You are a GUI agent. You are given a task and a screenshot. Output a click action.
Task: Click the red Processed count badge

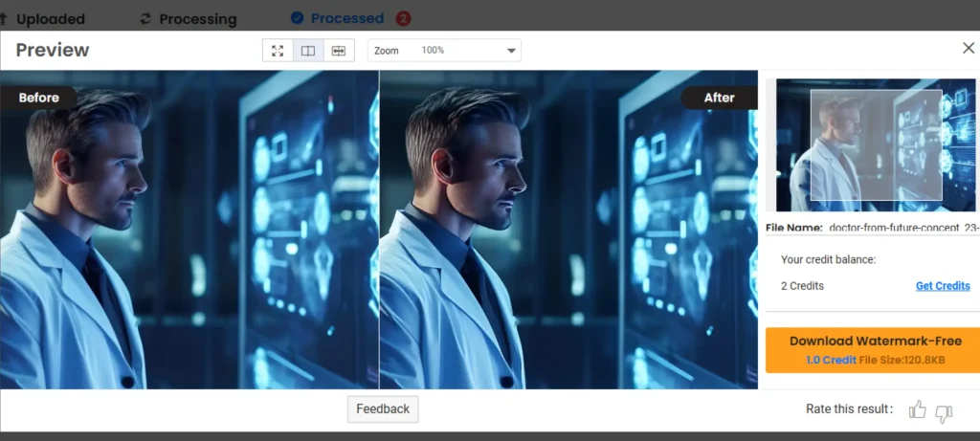coord(403,18)
